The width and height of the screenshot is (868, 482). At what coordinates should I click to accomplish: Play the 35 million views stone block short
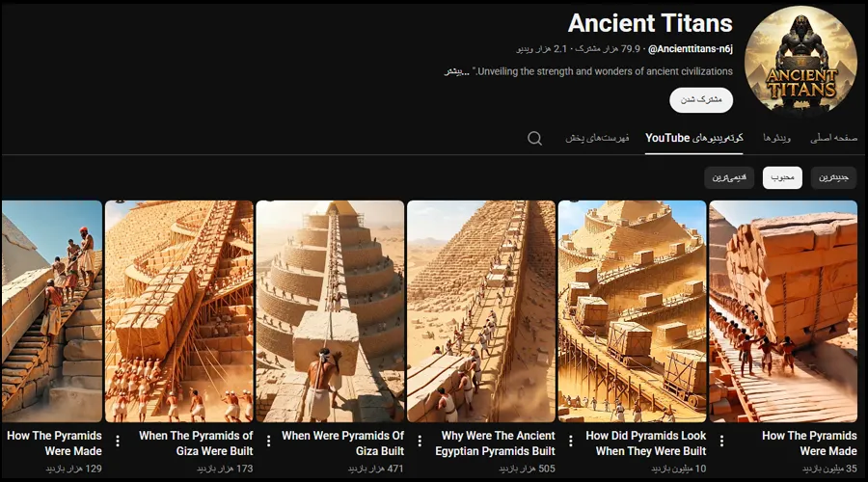point(783,311)
